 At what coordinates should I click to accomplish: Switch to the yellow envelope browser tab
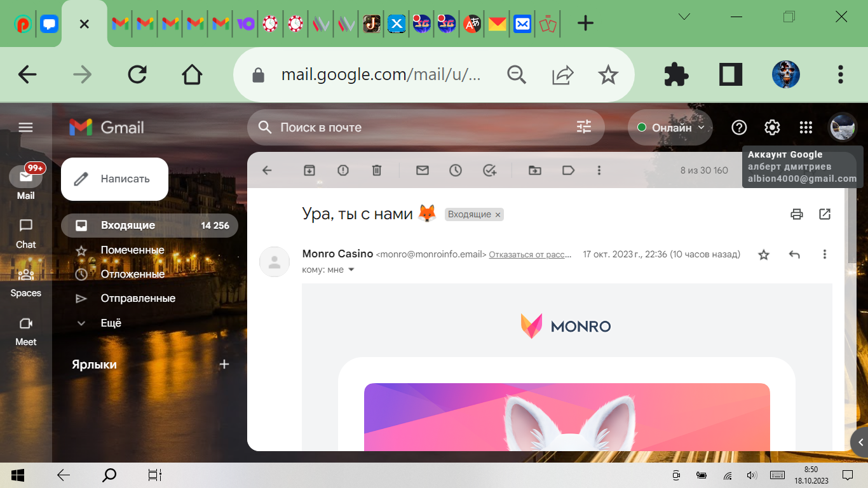(x=497, y=24)
